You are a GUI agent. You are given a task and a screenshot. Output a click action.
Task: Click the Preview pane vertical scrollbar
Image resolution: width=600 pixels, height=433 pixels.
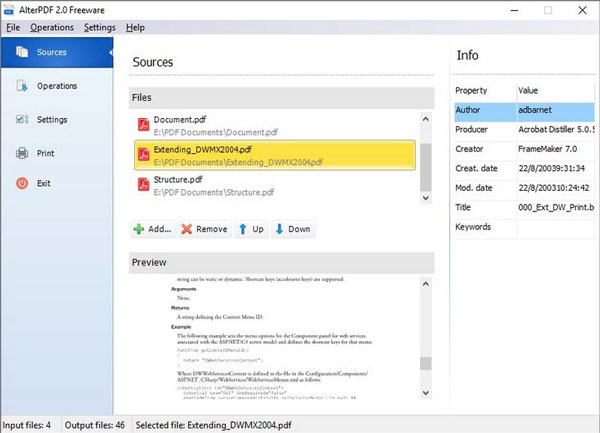(426, 330)
